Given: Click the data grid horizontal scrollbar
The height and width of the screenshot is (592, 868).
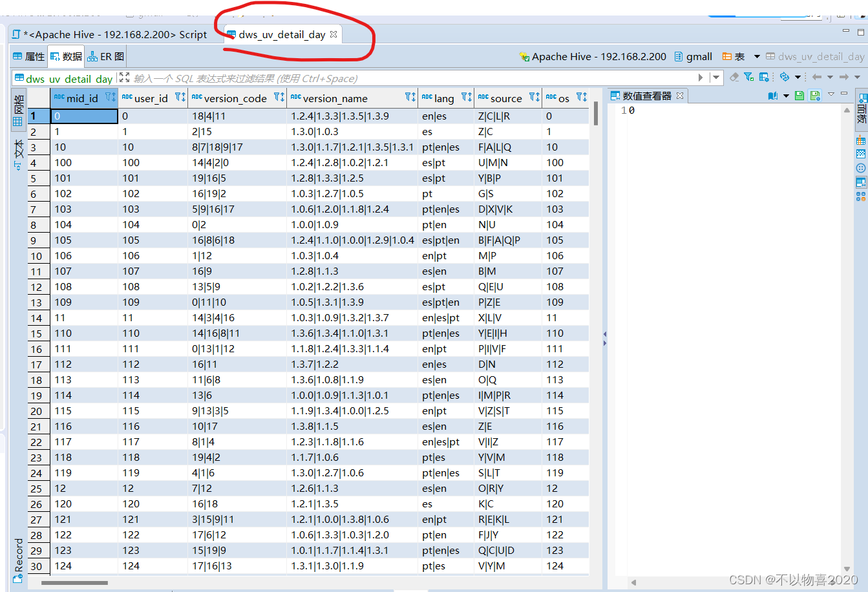Looking at the screenshot, I should pyautogui.click(x=75, y=583).
